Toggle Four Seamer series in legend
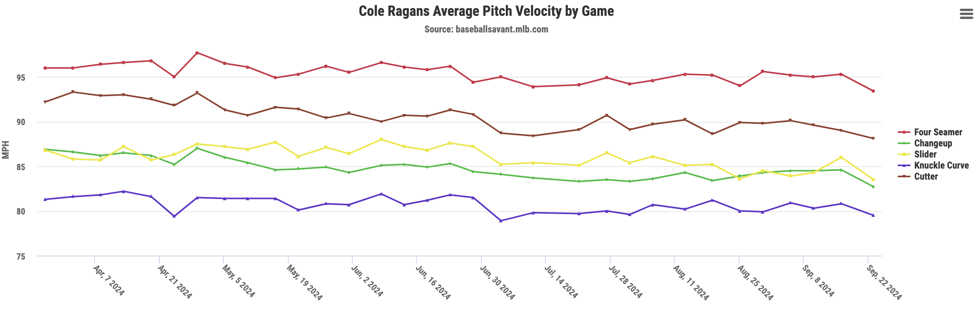 click(938, 132)
